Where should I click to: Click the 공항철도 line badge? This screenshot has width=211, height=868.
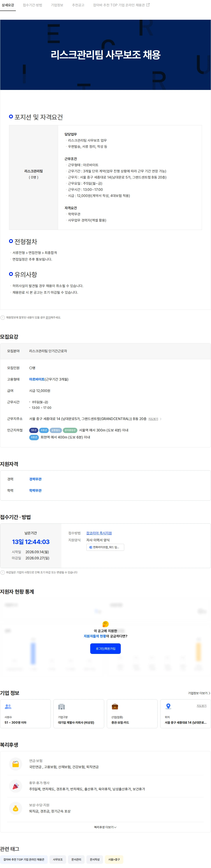click(56, 430)
